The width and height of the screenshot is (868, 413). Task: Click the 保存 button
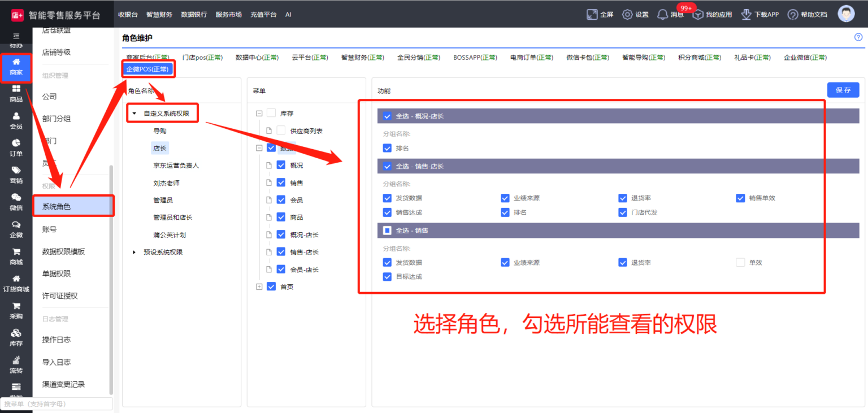(843, 90)
